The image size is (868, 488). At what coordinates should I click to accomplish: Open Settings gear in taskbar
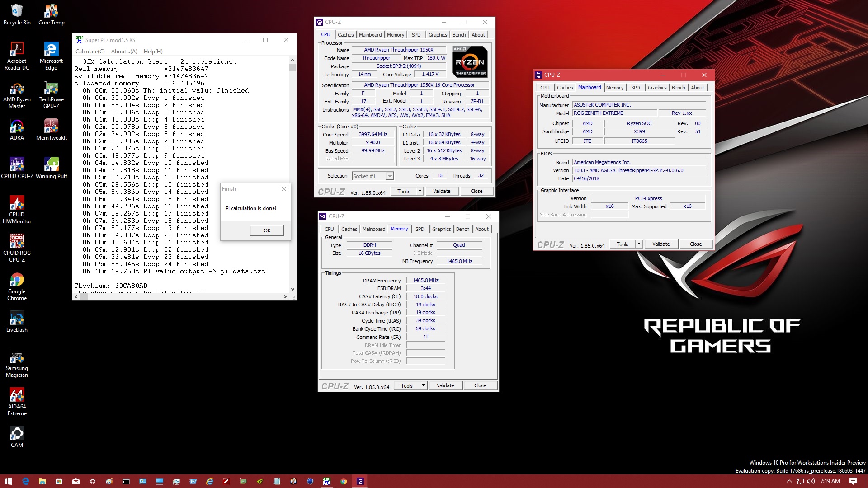[x=92, y=481]
